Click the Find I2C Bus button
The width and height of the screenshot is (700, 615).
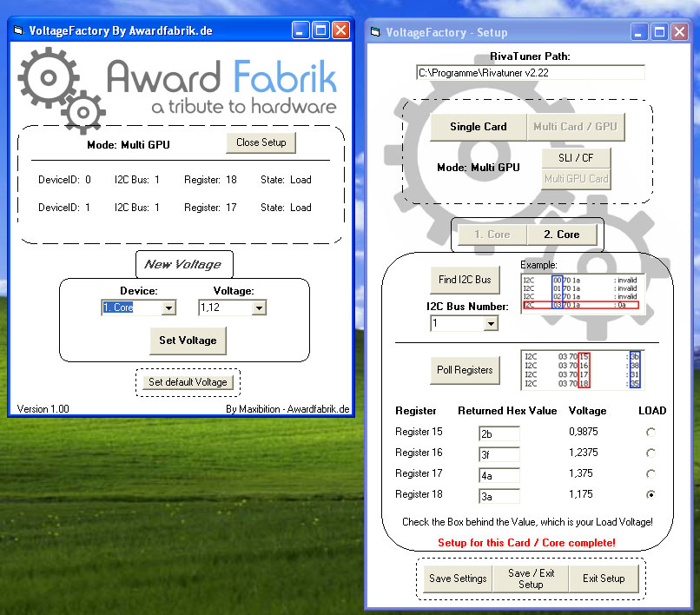point(465,280)
